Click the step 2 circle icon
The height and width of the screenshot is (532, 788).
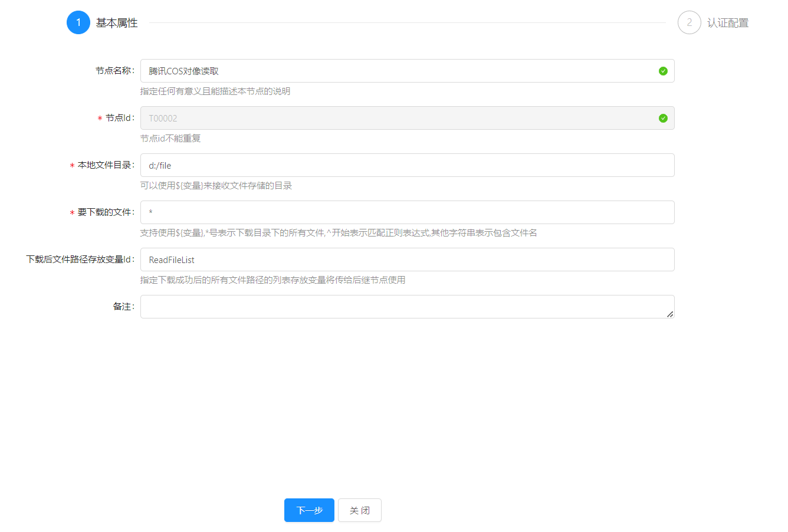point(689,23)
